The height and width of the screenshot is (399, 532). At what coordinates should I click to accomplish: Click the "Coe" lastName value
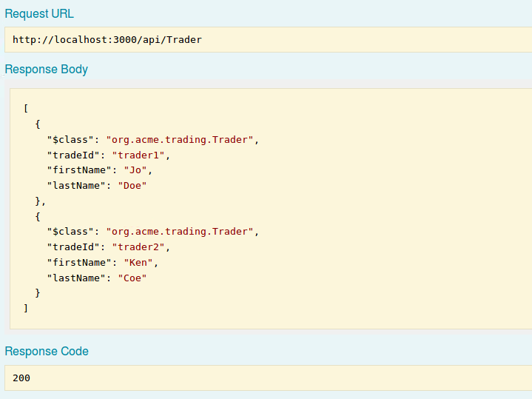132,278
